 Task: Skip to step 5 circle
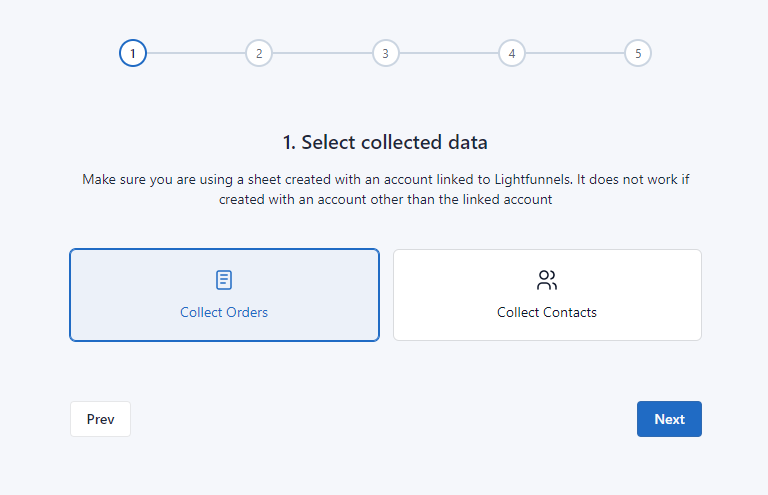[x=638, y=53]
